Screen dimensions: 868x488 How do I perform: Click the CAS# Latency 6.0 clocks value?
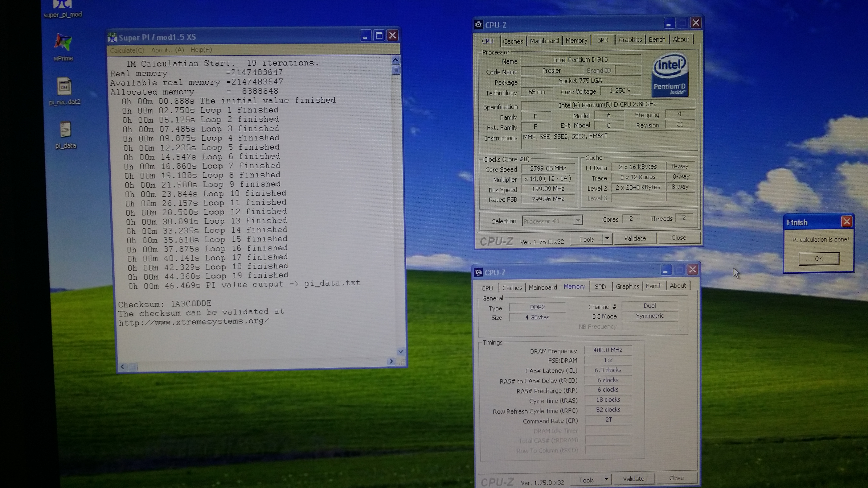tap(608, 370)
